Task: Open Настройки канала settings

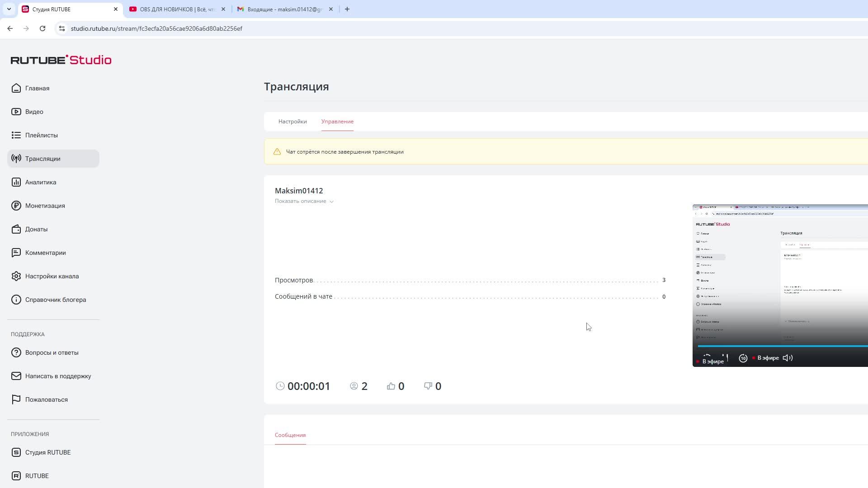Action: pos(53,276)
